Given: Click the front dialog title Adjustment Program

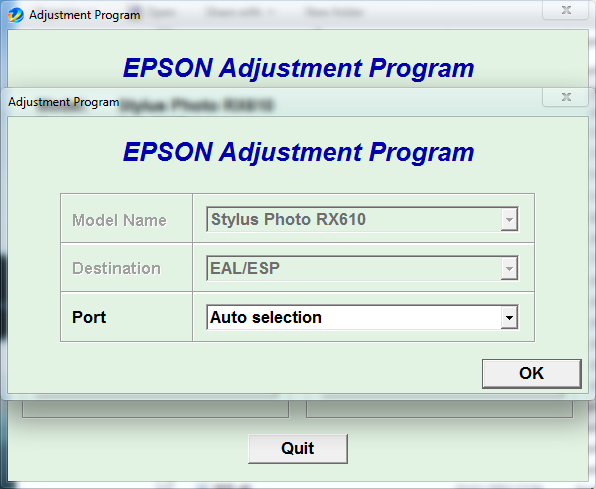Looking at the screenshot, I should coord(64,102).
